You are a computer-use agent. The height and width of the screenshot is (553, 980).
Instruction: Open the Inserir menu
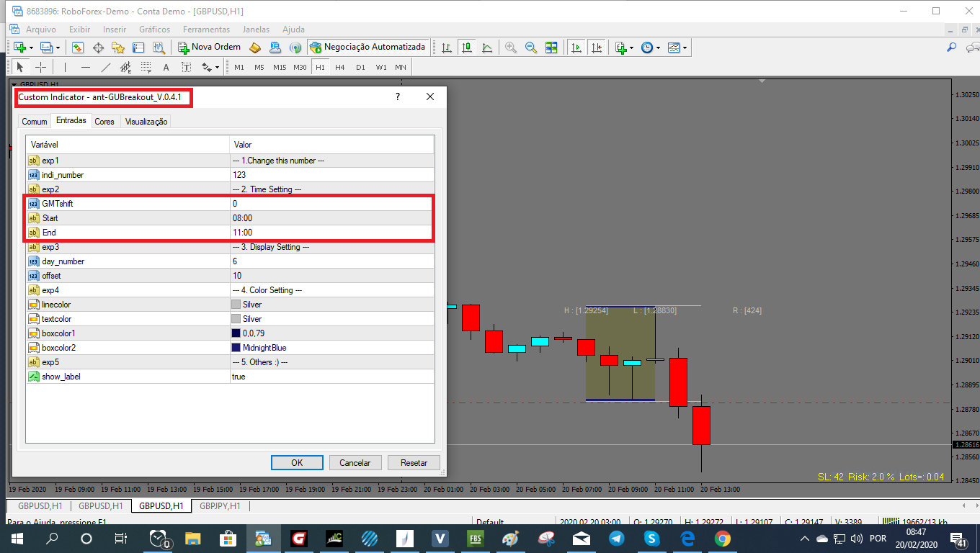(x=115, y=30)
